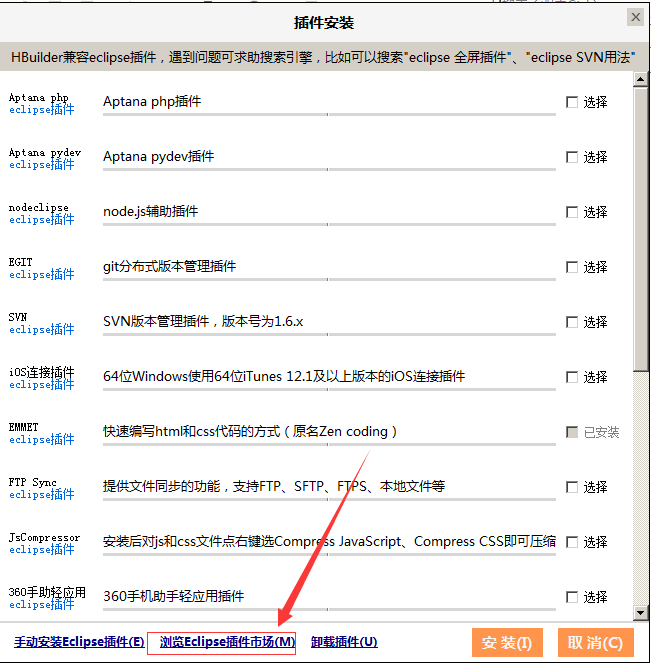Tick the SVN plugin checkbox

(x=572, y=322)
